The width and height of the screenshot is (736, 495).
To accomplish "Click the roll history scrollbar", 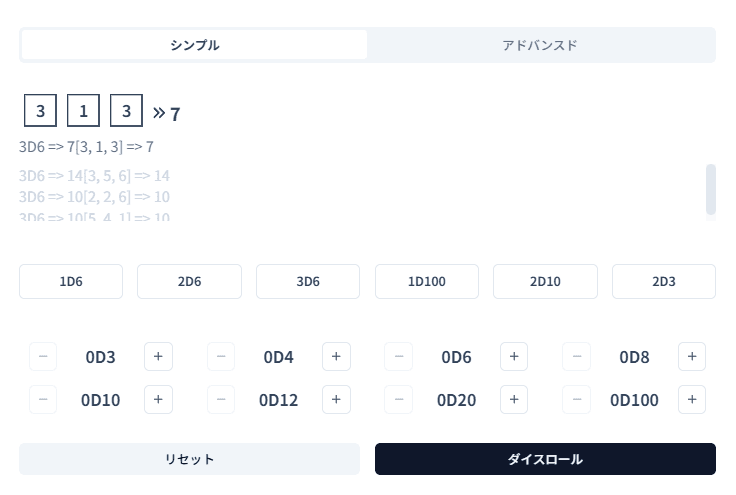I will tap(710, 189).
